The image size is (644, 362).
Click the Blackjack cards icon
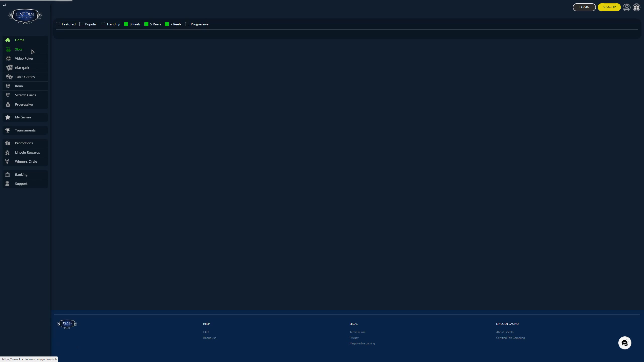point(9,68)
